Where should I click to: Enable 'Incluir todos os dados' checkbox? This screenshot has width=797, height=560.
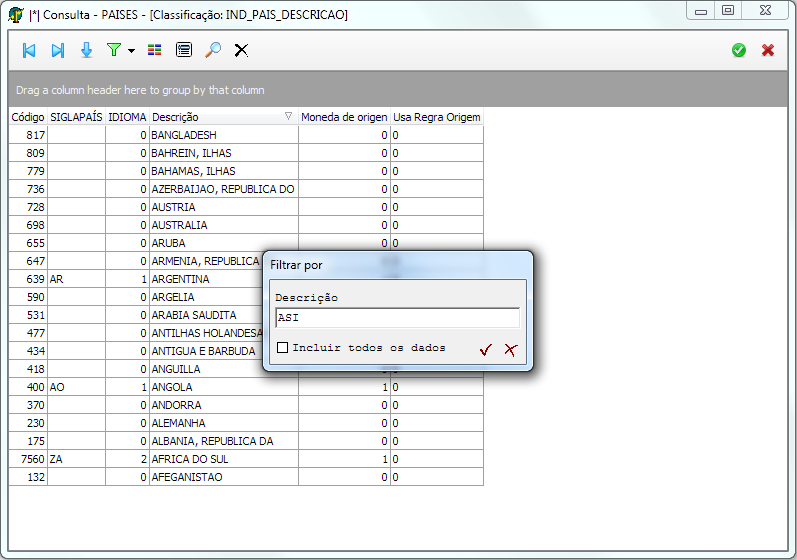[283, 348]
